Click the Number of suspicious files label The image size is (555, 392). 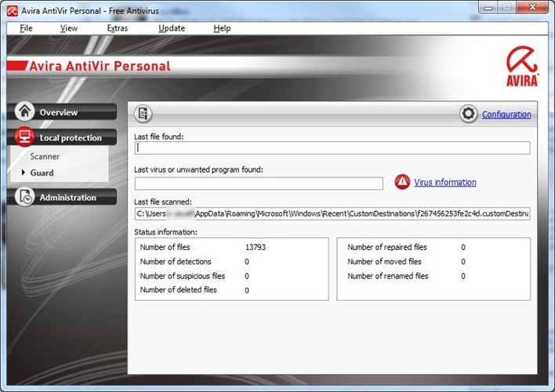[x=183, y=276]
